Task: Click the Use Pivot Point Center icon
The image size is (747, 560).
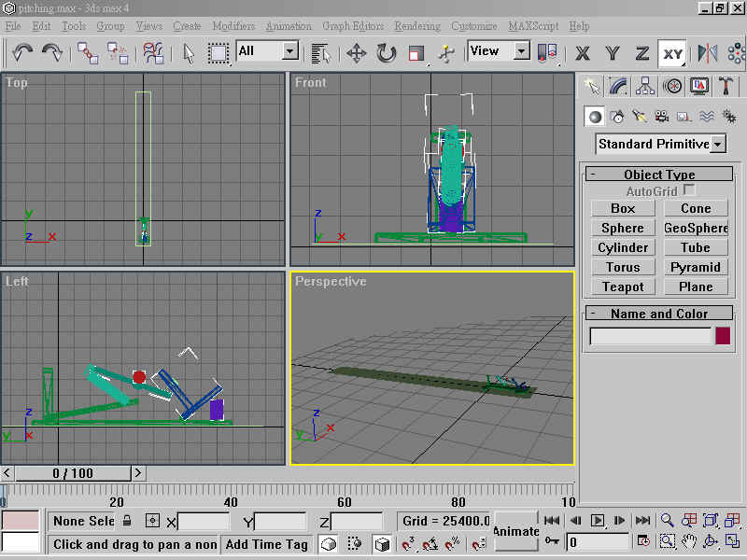Action: click(547, 52)
